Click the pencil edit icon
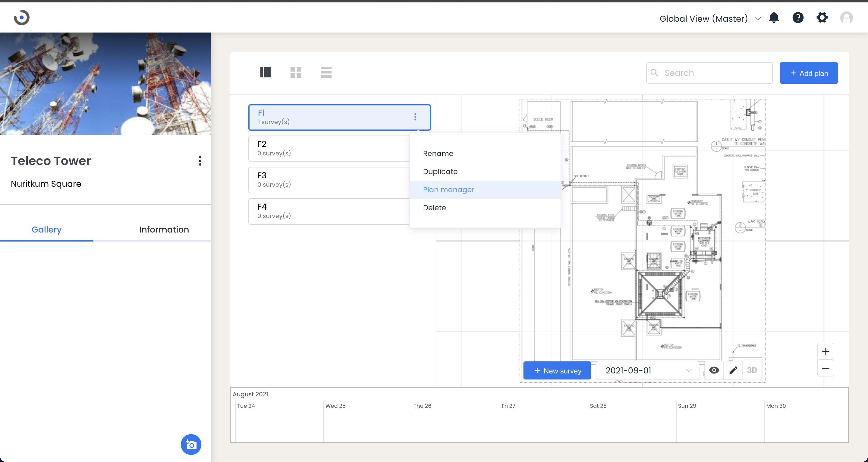 click(733, 370)
